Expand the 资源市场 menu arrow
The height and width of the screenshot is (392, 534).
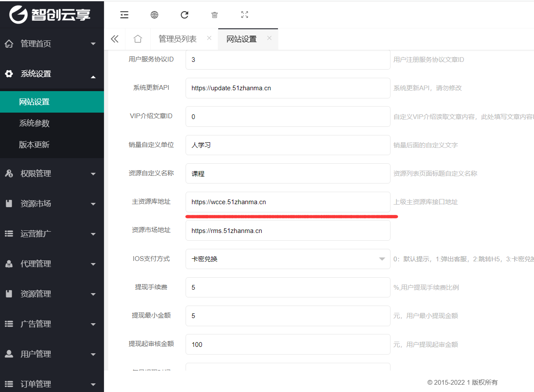pyautogui.click(x=93, y=204)
